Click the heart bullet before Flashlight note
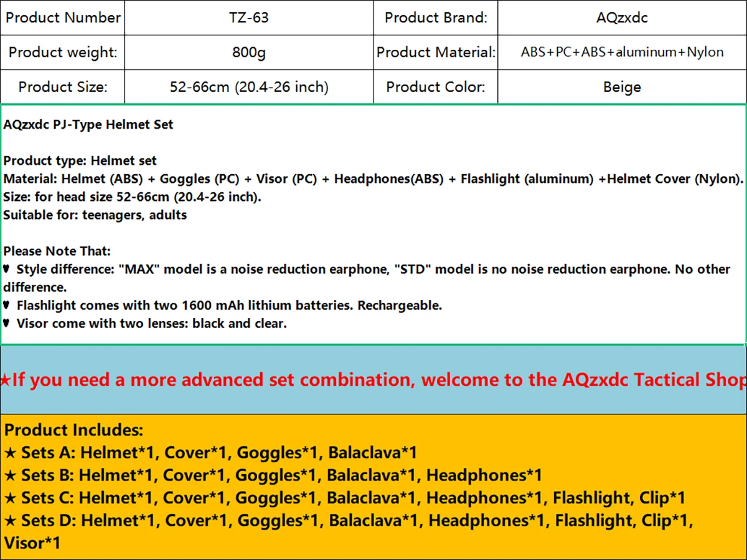 [x=7, y=306]
